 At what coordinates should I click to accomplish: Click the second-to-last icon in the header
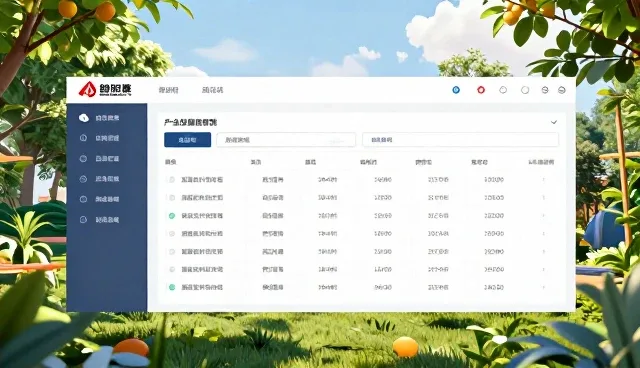545,90
